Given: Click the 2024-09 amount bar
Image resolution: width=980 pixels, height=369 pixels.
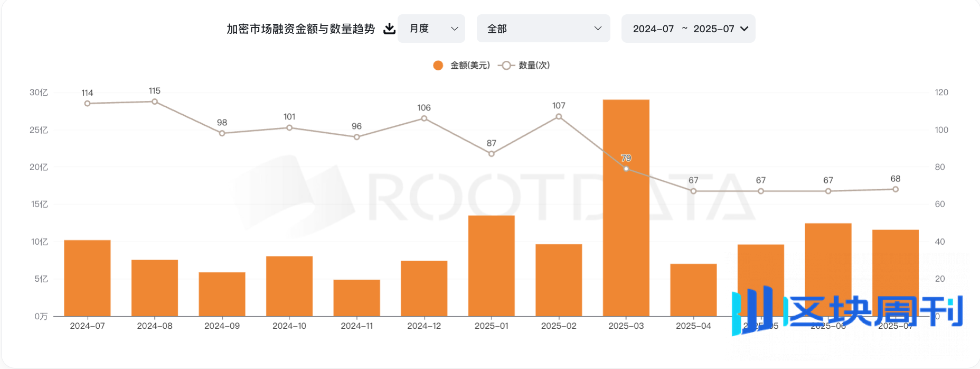Looking at the screenshot, I should tap(222, 294).
